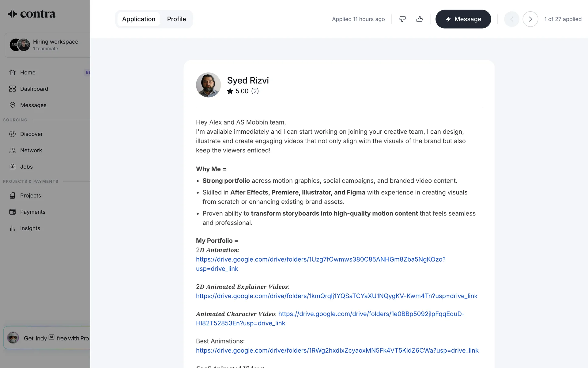Go to previous applicant with left chevron

[511, 19]
